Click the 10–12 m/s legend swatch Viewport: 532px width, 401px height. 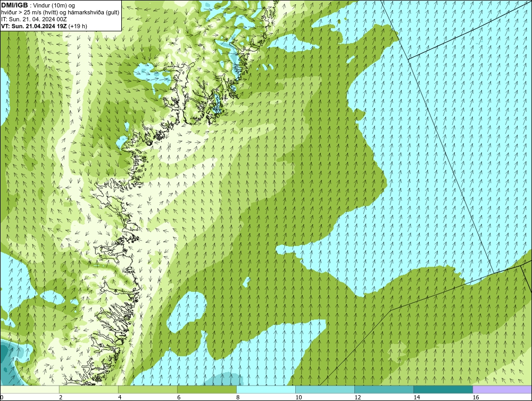click(325, 389)
